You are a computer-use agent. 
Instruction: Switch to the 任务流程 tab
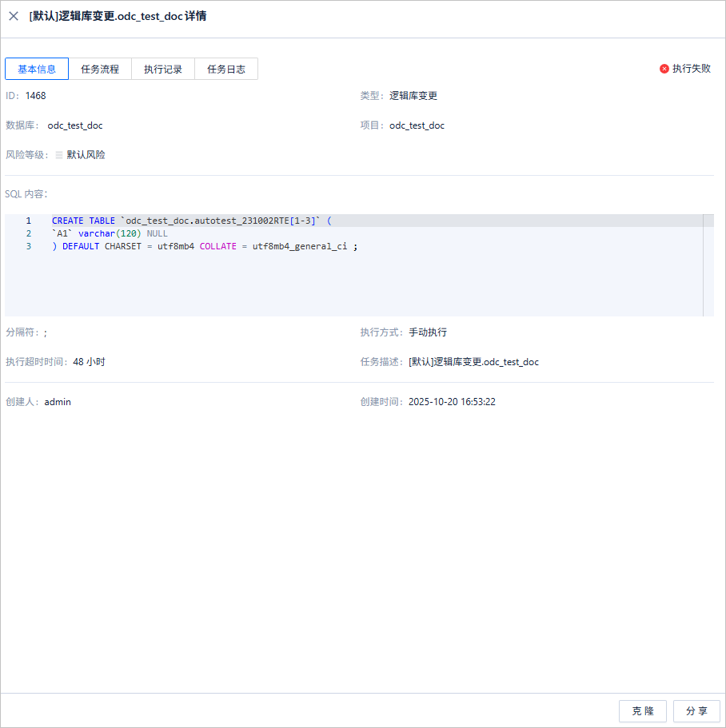[100, 70]
